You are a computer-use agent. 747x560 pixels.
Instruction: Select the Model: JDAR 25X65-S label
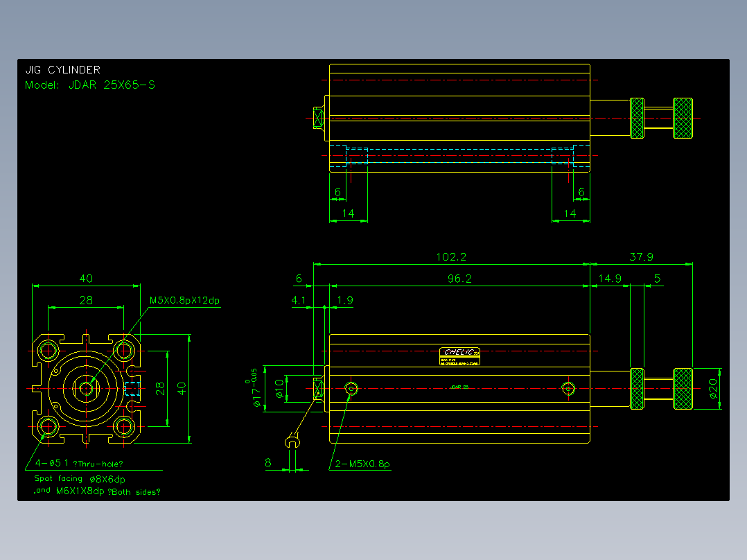[x=90, y=85]
